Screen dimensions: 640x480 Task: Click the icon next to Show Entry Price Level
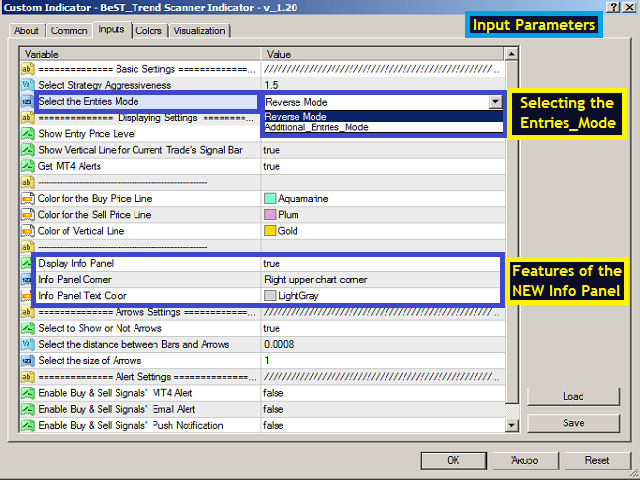point(27,134)
